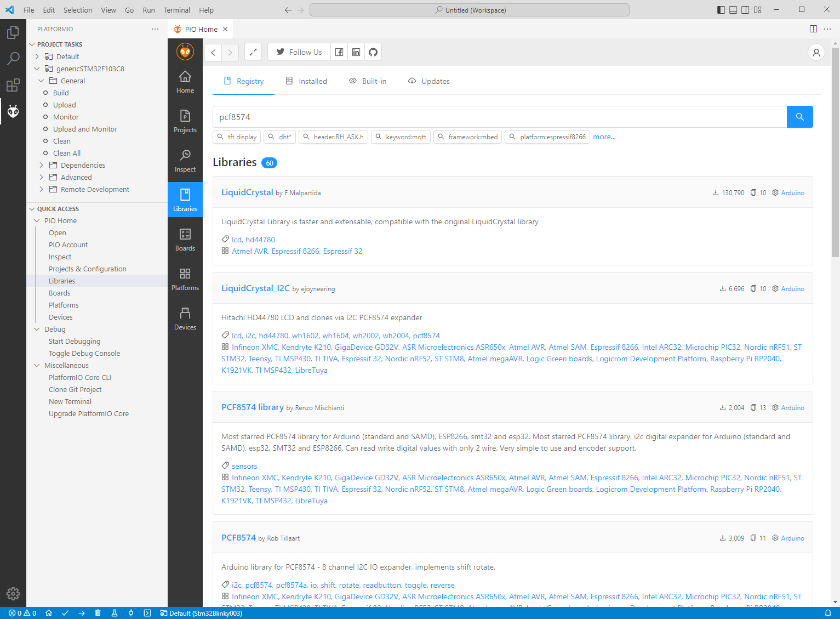Expand PIO Home to full view with arrows icon
The height and width of the screenshot is (619, 840).
(253, 52)
